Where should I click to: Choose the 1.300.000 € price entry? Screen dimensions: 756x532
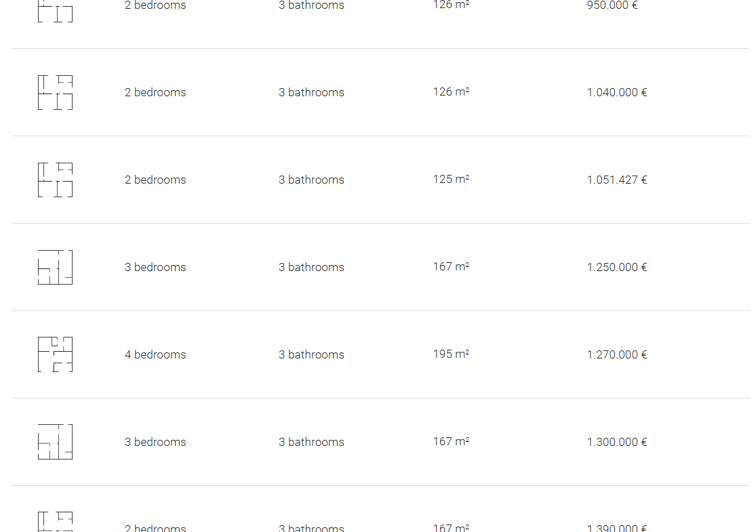617,442
